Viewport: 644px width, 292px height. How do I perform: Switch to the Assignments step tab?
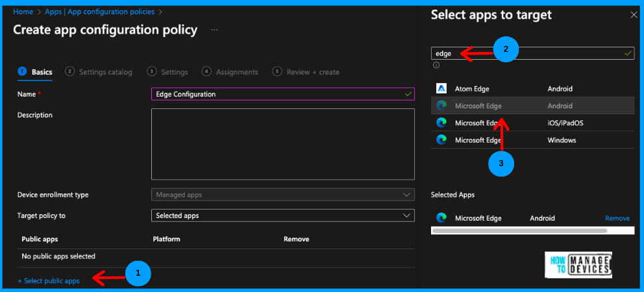click(x=230, y=72)
